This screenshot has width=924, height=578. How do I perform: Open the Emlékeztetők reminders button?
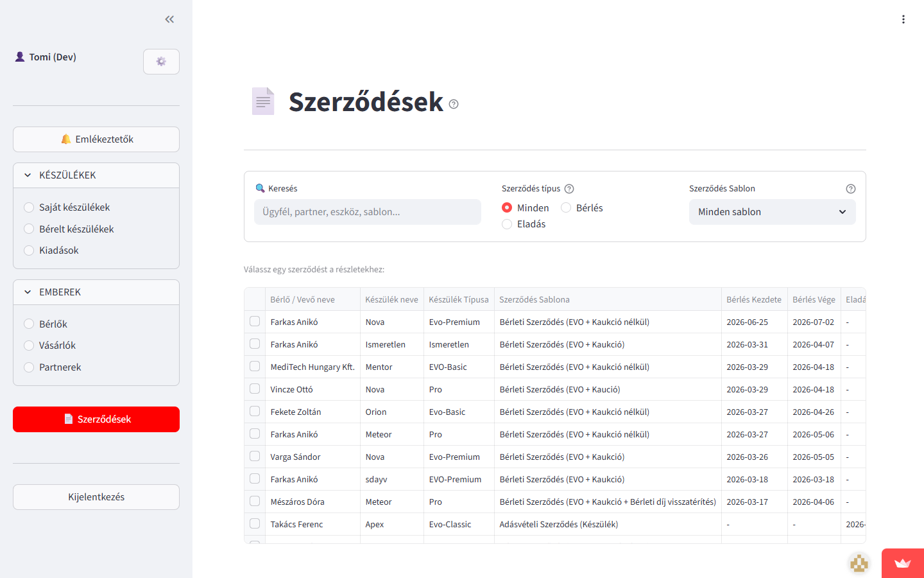tap(96, 139)
